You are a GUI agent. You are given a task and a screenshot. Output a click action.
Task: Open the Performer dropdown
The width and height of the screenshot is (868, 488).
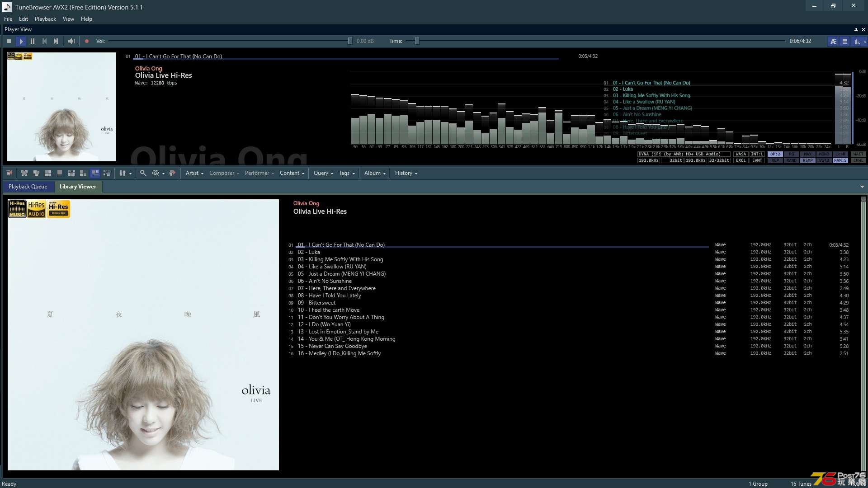[259, 173]
